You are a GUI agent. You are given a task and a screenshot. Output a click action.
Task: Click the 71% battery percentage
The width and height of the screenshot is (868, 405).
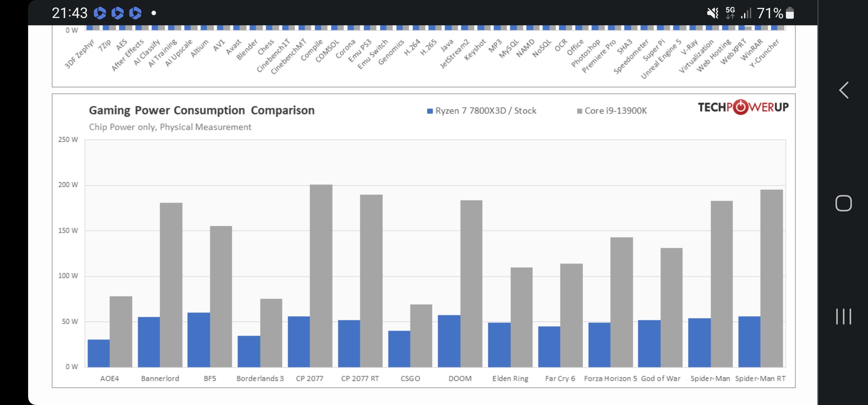(x=770, y=13)
